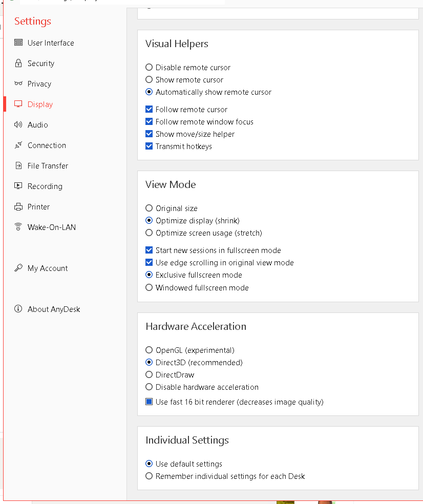Click the File Transfer document icon
The image size is (423, 504).
coord(18,165)
